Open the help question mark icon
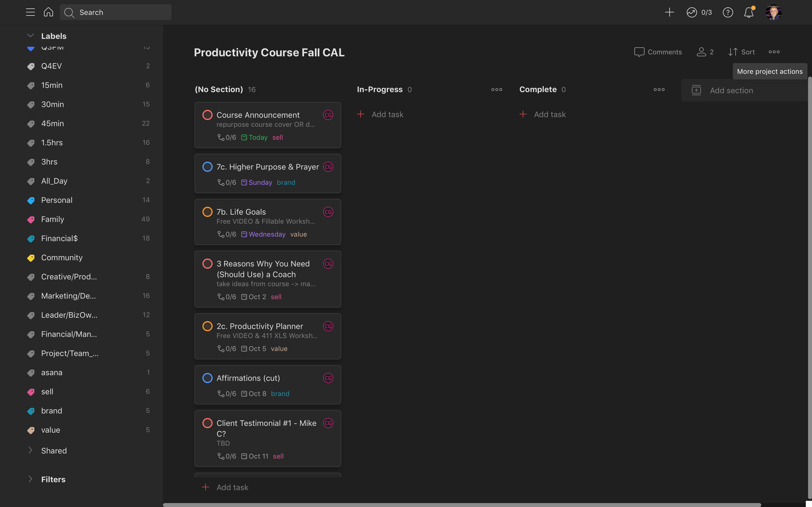 tap(727, 12)
